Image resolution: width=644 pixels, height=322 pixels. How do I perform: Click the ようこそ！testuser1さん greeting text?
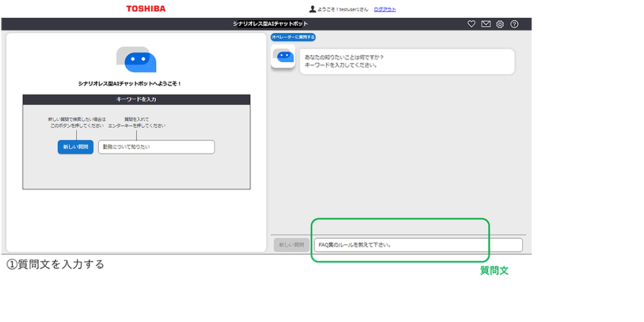point(344,9)
